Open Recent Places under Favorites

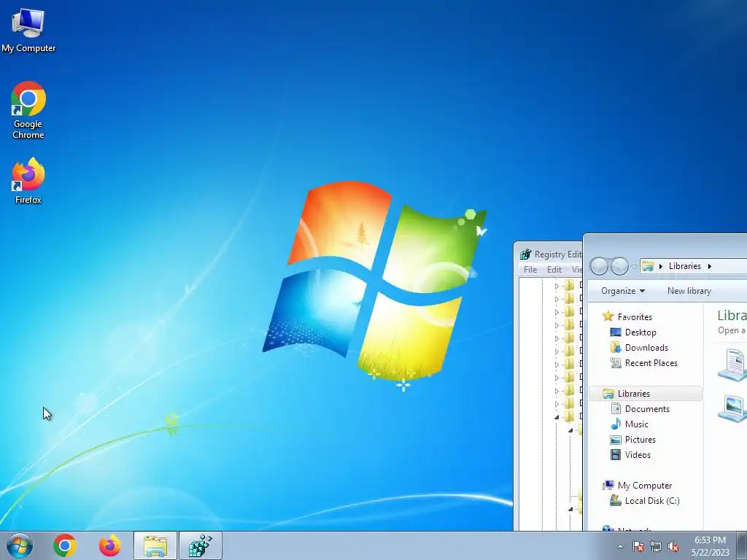[x=651, y=363]
